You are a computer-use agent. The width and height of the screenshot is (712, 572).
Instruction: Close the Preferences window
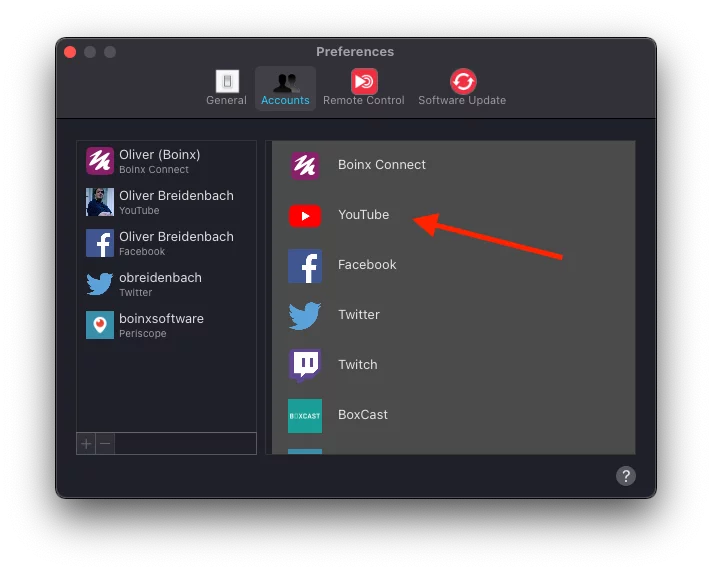[x=70, y=52]
